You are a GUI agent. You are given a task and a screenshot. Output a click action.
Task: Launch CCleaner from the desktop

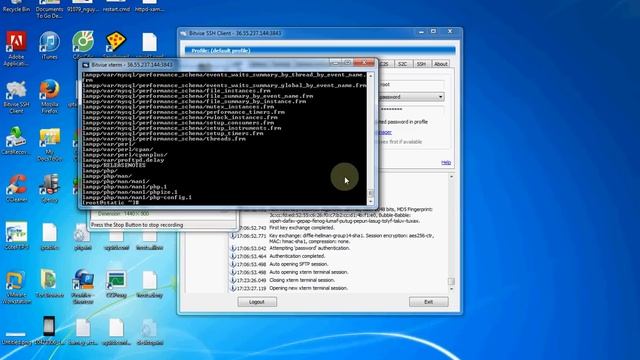(x=16, y=188)
